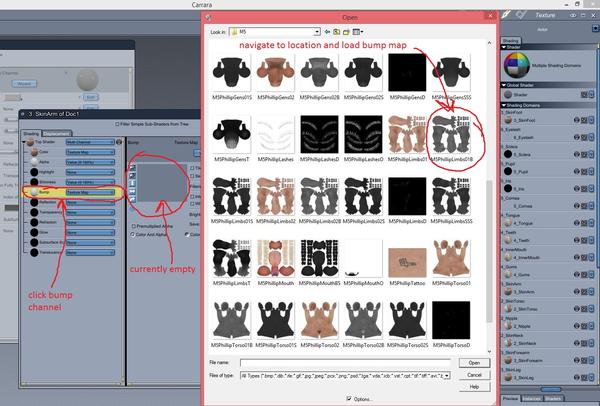This screenshot has height=406, width=600.
Task: Collapse the Top Shader tree
Action: pyautogui.click(x=23, y=142)
